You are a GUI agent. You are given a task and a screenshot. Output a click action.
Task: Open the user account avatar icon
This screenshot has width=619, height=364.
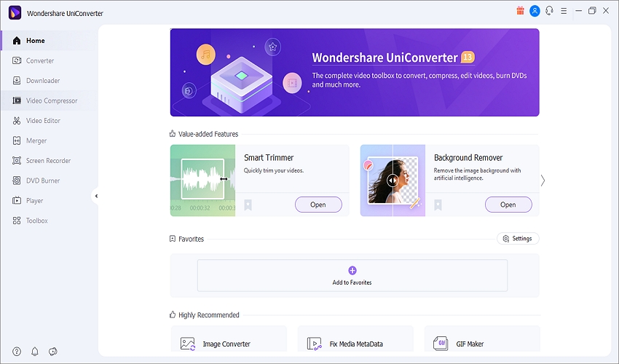(x=535, y=11)
